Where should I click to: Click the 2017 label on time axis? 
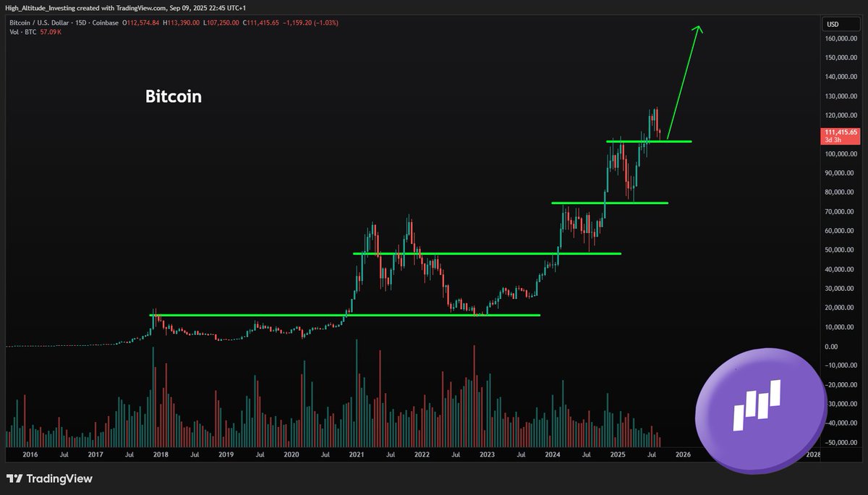(95, 455)
